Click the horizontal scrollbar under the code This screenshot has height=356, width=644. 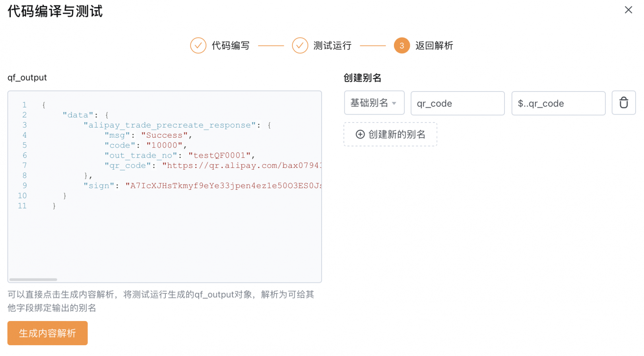(33, 280)
